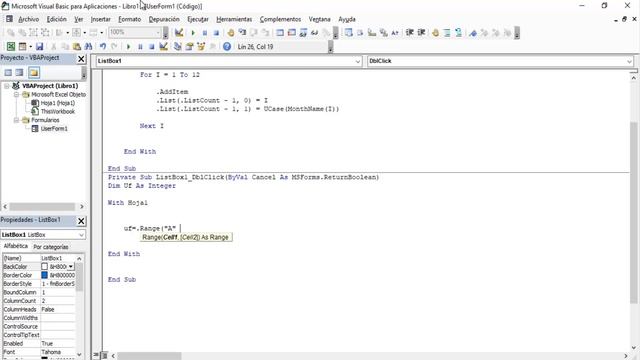The height and width of the screenshot is (360, 640).
Task: Switch to Full Module View at code pane bottom
Action: (x=104, y=356)
